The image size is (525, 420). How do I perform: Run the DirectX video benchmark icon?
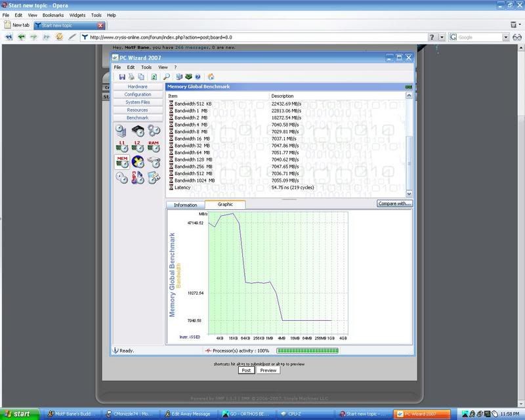coord(138,162)
